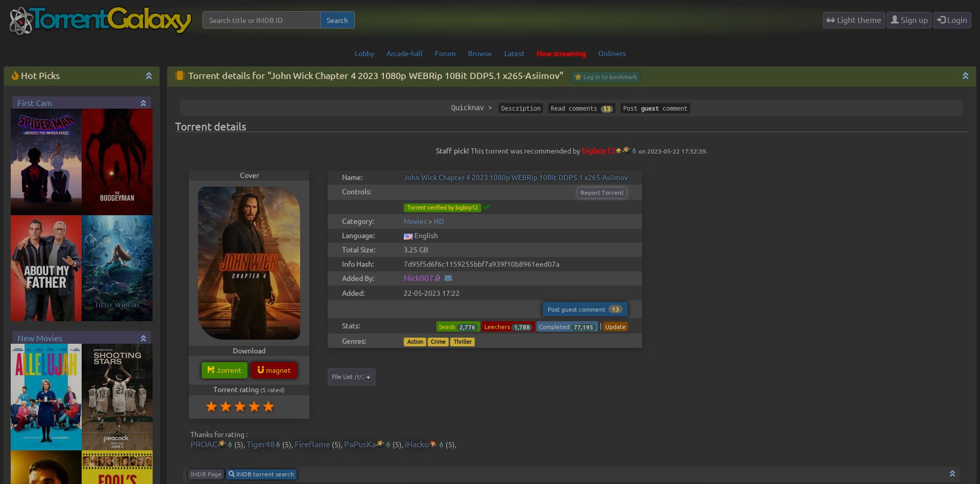
Task: Jump to Description in Quicknav
Action: [521, 108]
